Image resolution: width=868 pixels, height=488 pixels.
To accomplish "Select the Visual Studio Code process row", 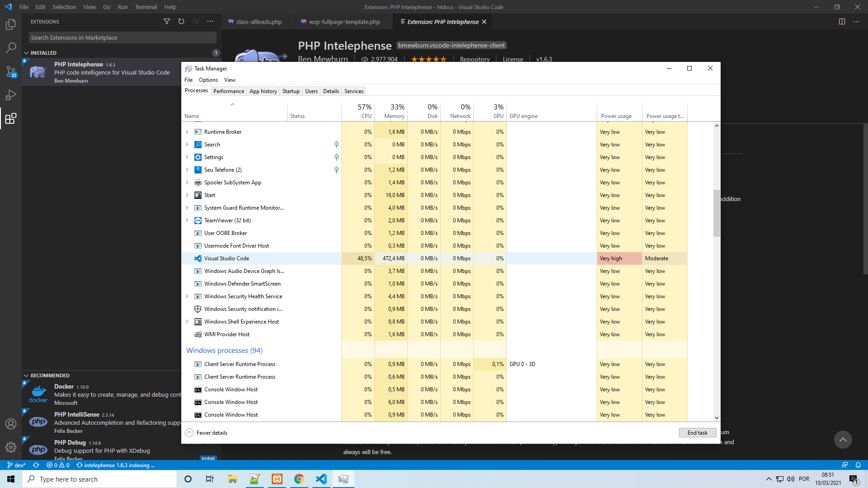I will pos(434,258).
